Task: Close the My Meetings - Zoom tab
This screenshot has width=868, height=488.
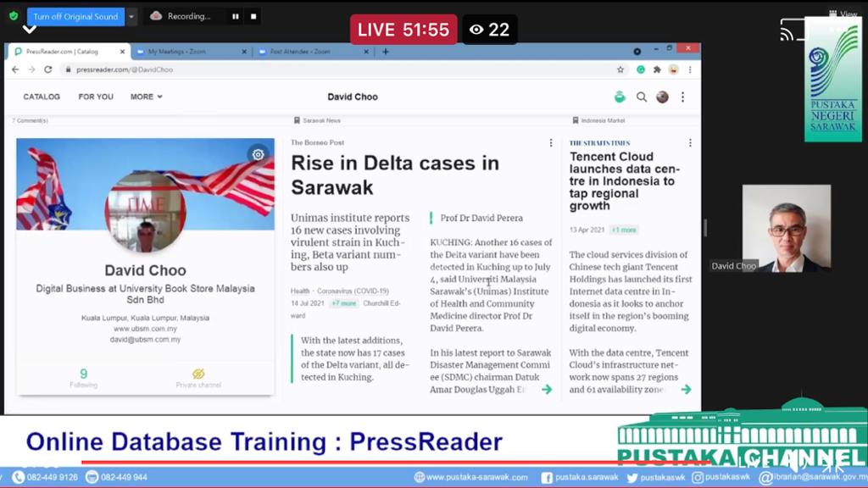Action: point(244,52)
